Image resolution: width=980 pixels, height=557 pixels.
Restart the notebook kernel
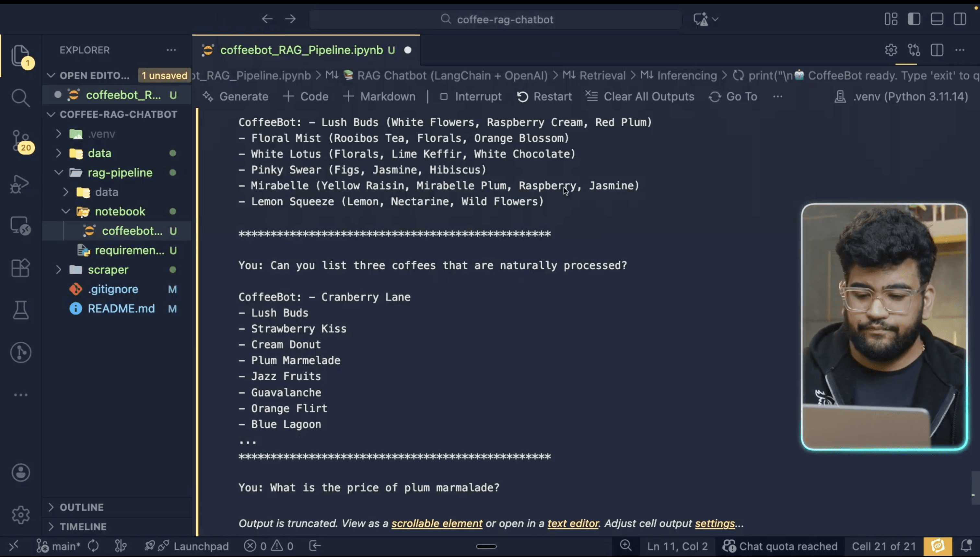coord(544,97)
